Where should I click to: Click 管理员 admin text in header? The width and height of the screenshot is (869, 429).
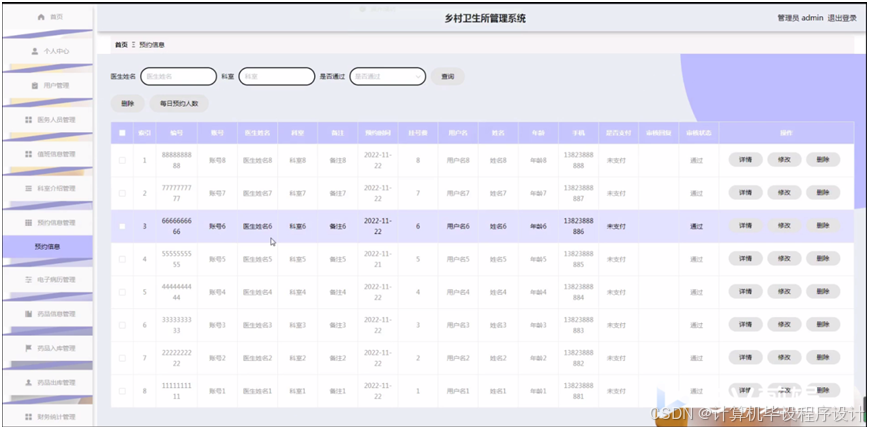point(800,18)
